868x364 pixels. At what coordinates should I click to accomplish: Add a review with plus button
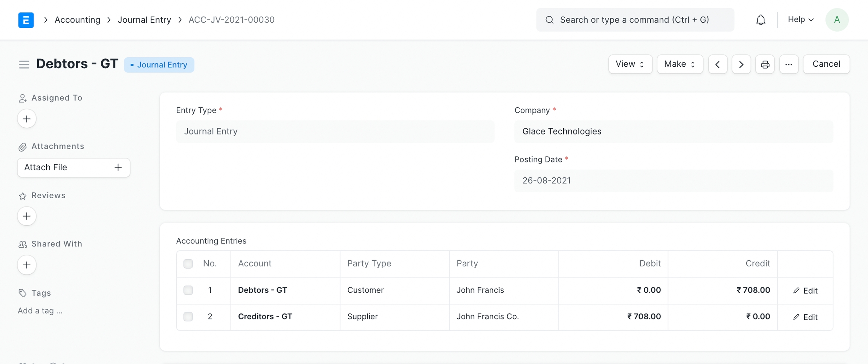27,216
